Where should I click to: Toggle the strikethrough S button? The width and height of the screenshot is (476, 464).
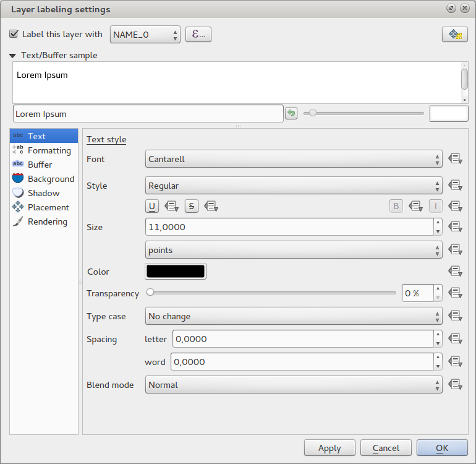[x=191, y=206]
